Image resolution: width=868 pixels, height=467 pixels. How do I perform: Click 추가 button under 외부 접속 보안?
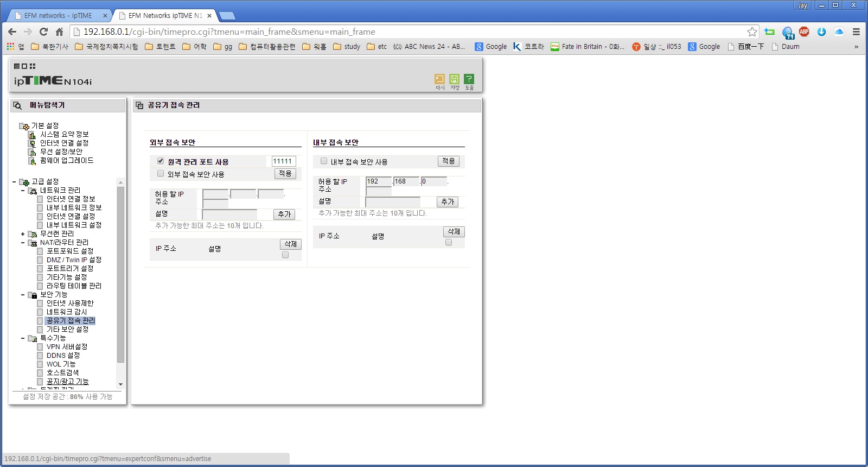(x=285, y=214)
